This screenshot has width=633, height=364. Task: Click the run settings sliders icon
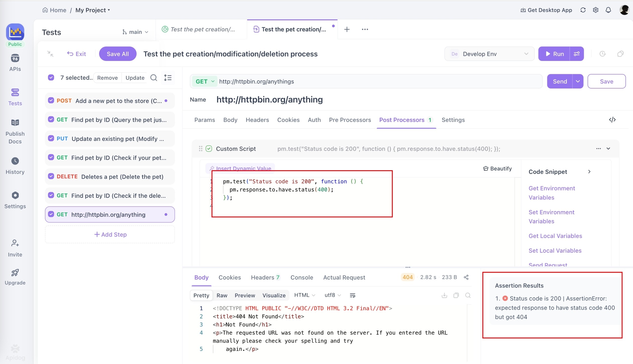577,54
